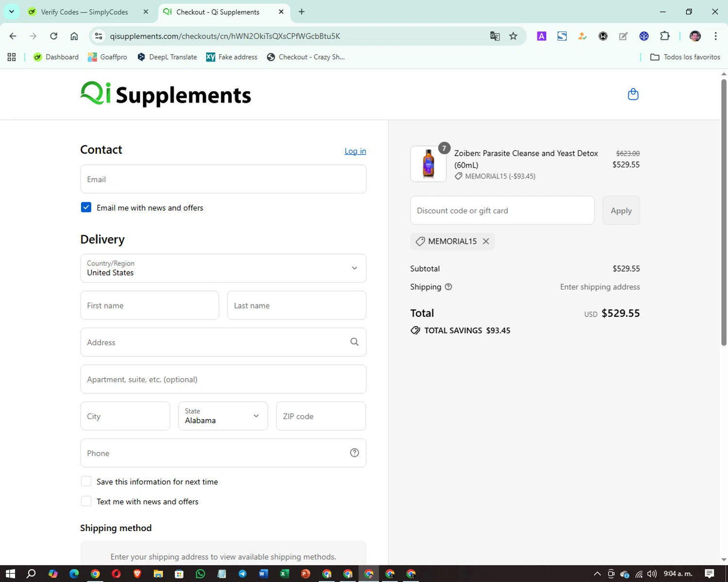Viewport: 728px width, 582px height.
Task: Open the Country/Region dropdown
Action: coord(223,268)
